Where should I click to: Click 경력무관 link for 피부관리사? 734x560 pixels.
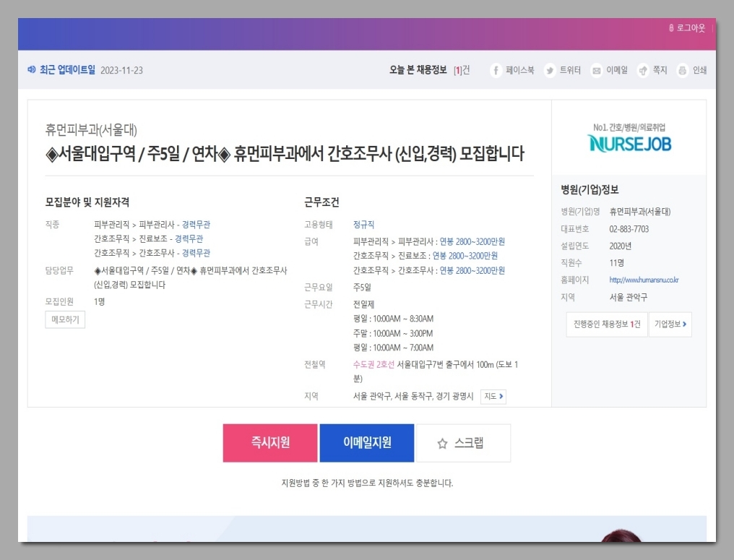pos(196,225)
